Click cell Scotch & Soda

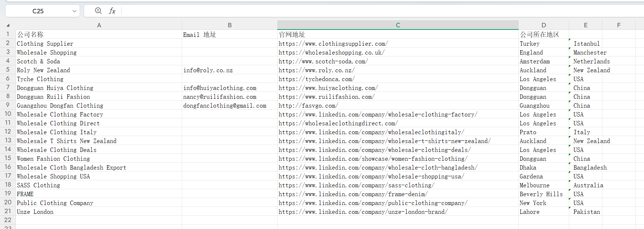[99, 61]
